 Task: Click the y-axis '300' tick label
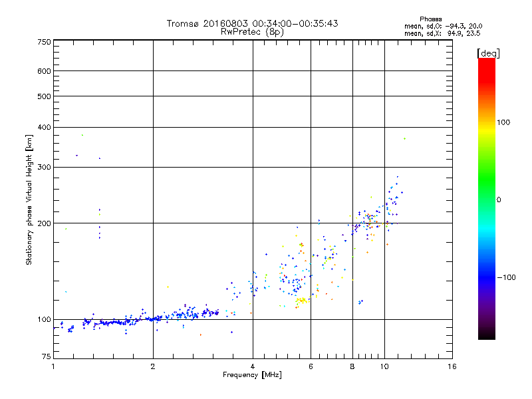pos(44,168)
